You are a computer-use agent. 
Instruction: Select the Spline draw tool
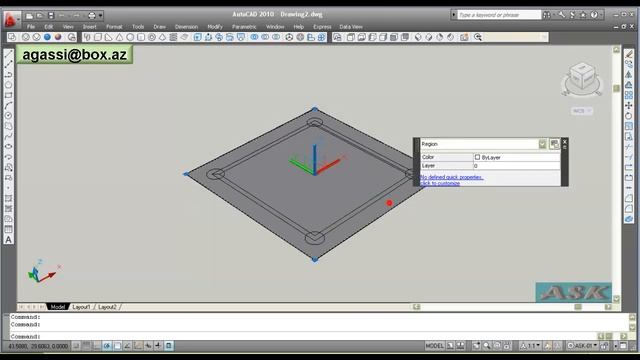(x=8, y=136)
